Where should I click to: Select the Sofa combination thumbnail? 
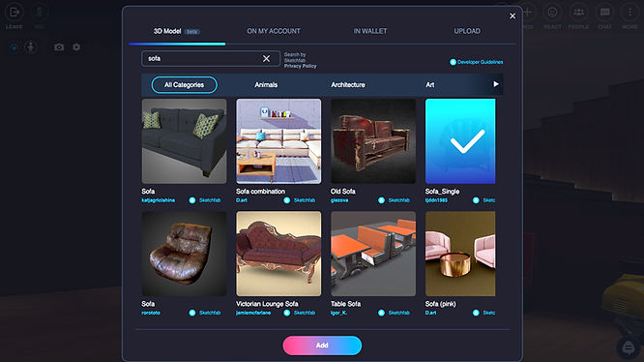pyautogui.click(x=278, y=141)
